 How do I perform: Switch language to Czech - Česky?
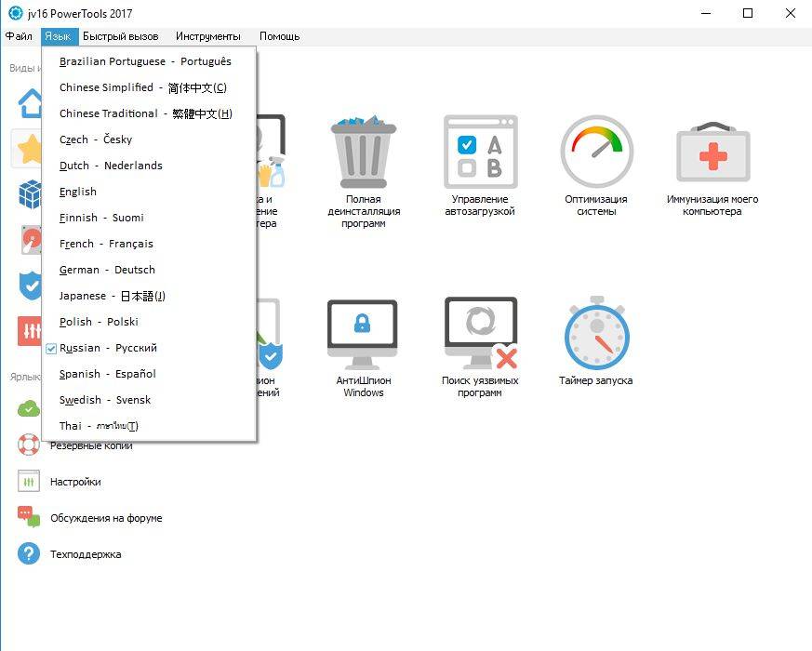coord(149,139)
